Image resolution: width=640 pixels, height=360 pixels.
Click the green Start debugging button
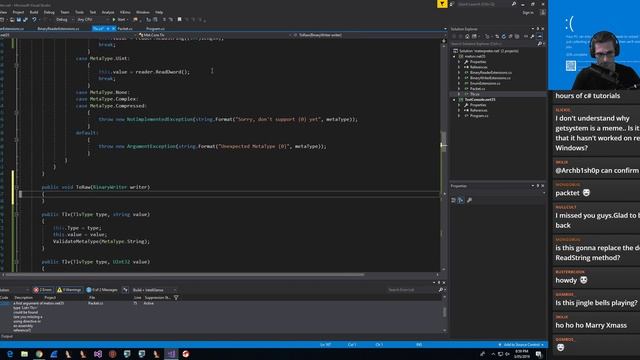(119, 20)
